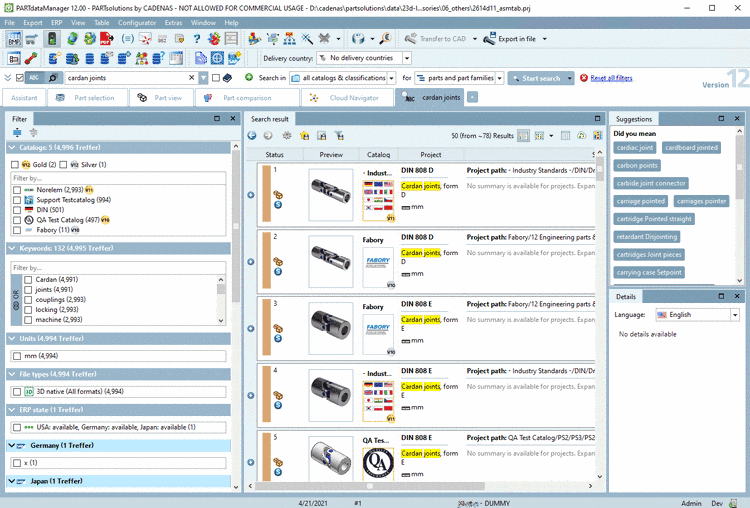
Task: Click the BMP image export icon
Action: [x=14, y=39]
